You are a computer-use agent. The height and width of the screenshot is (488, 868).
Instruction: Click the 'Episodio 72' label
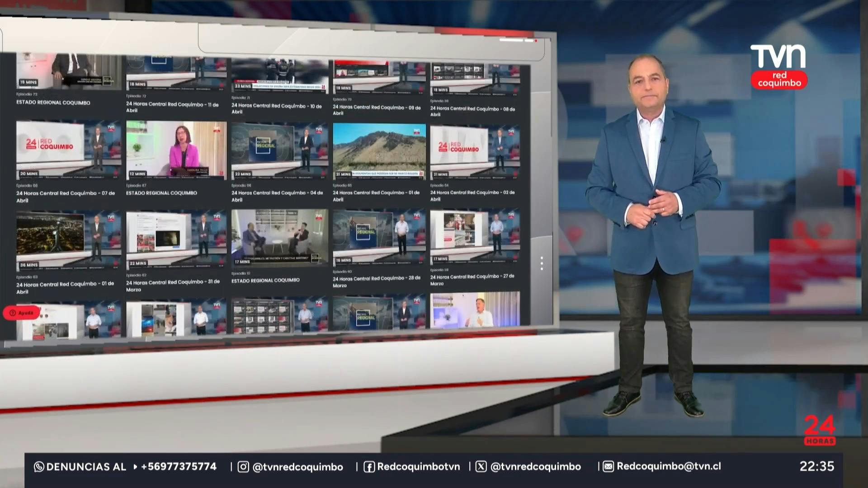coord(136,96)
